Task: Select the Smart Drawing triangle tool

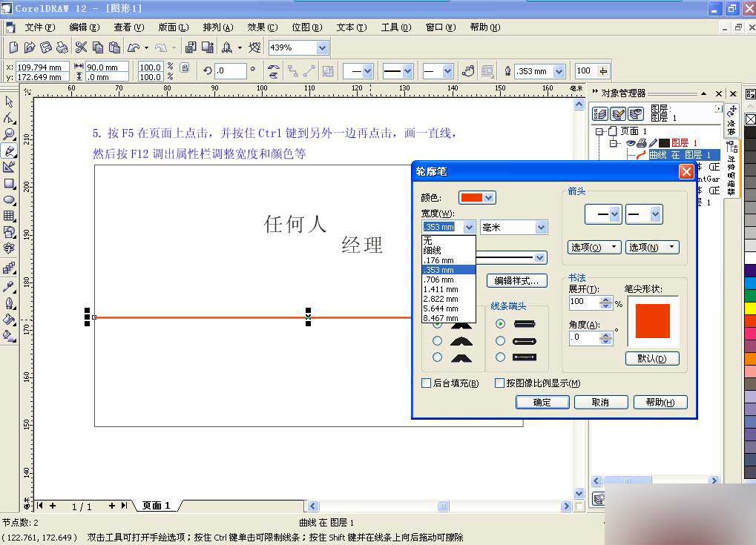Action: (9, 168)
